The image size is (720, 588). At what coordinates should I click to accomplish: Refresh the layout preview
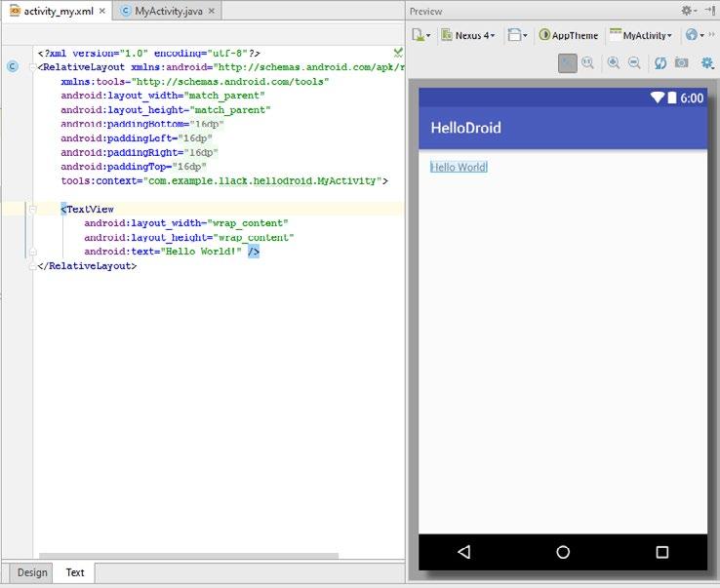pyautogui.click(x=660, y=62)
